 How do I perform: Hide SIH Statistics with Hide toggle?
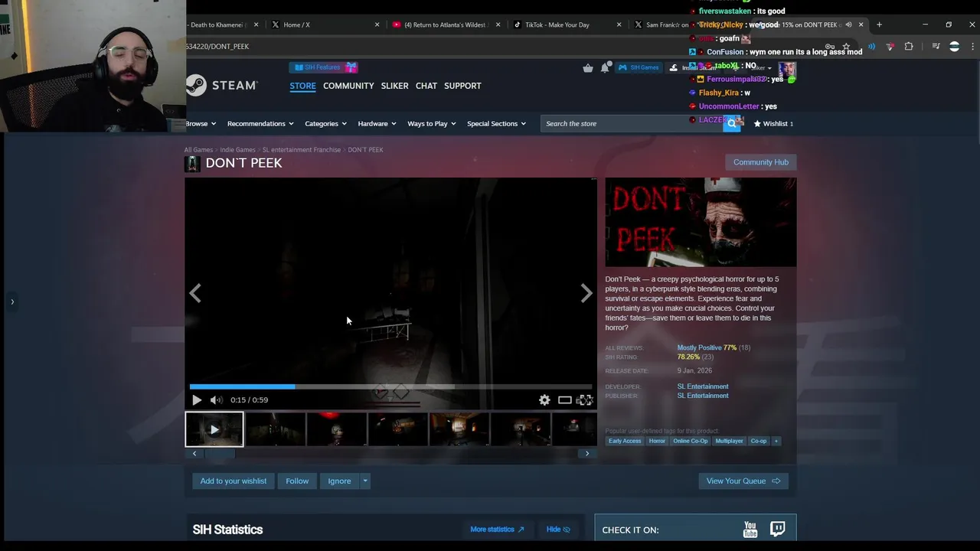558,530
